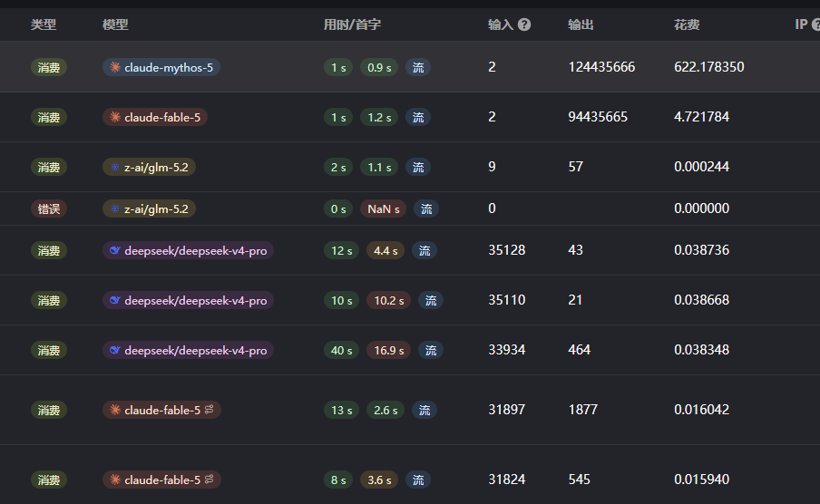Image resolution: width=820 pixels, height=504 pixels.
Task: Click the cost value 622.178350
Action: point(709,67)
